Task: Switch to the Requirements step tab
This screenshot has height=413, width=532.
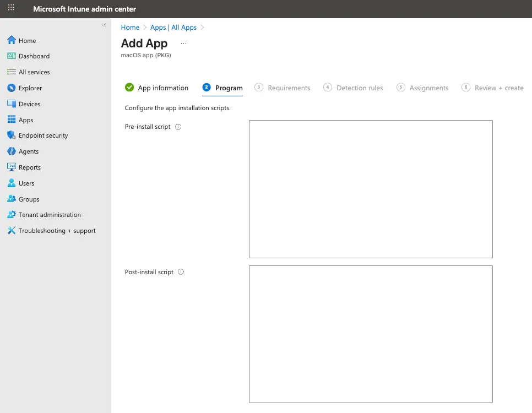Action: pos(283,88)
